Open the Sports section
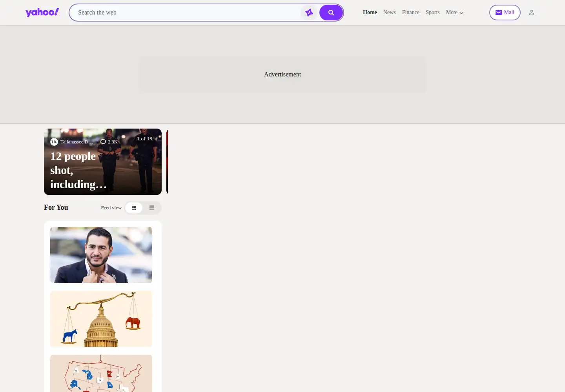Viewport: 565px width, 392px height. pos(433,13)
